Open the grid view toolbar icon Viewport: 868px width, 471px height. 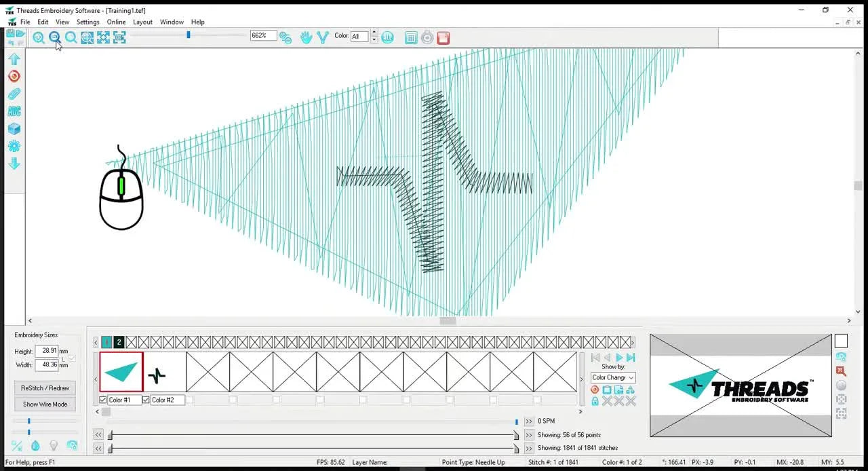point(411,37)
